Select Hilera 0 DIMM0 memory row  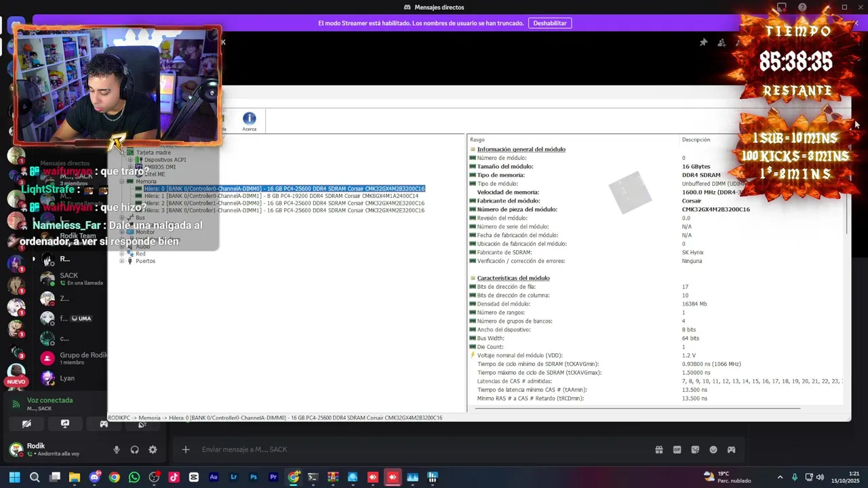pyautogui.click(x=284, y=188)
